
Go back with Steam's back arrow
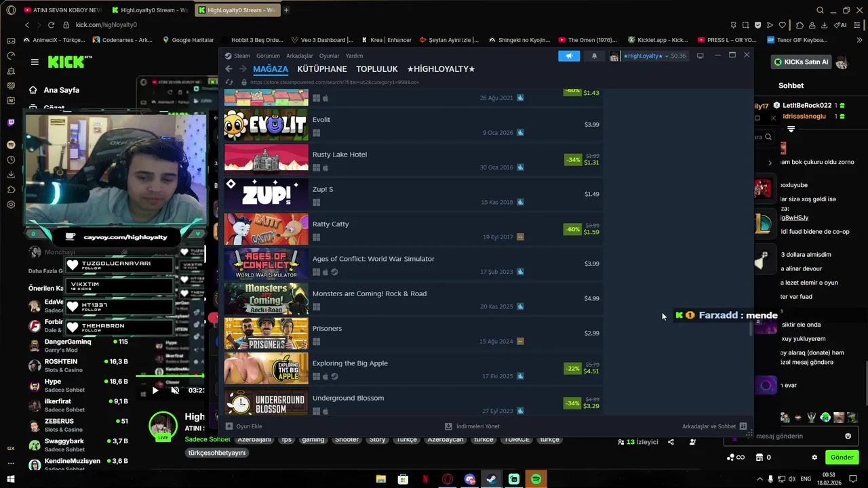[x=229, y=69]
